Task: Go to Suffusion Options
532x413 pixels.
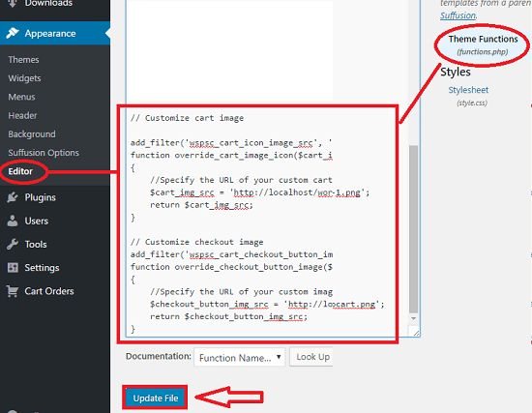Action: [x=44, y=153]
